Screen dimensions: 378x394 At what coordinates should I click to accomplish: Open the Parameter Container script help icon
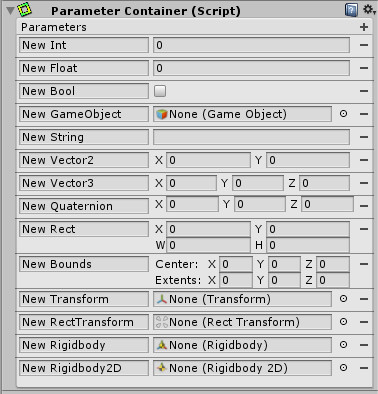coord(351,10)
